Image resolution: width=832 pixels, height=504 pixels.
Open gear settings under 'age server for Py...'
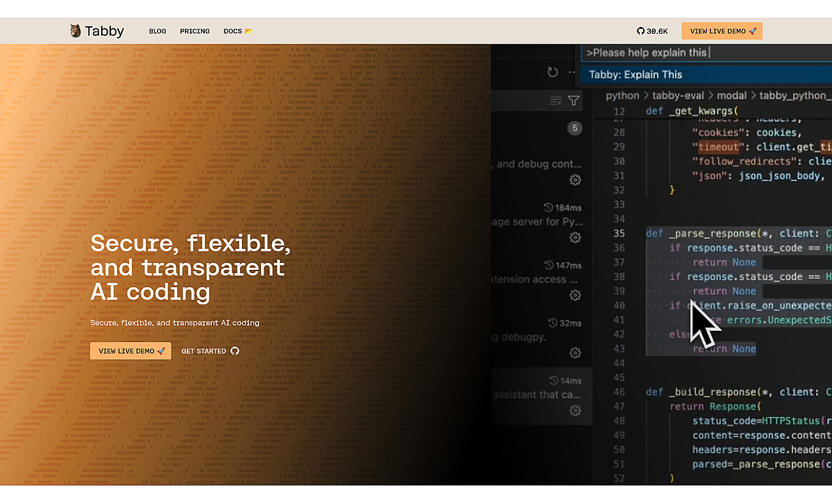(x=575, y=237)
